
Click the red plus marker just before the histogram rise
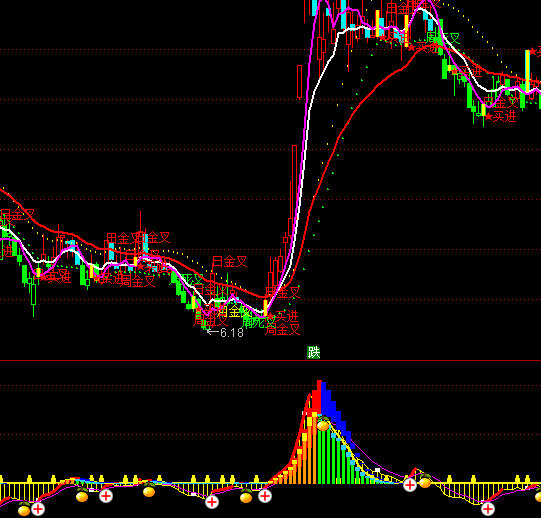pyautogui.click(x=265, y=496)
